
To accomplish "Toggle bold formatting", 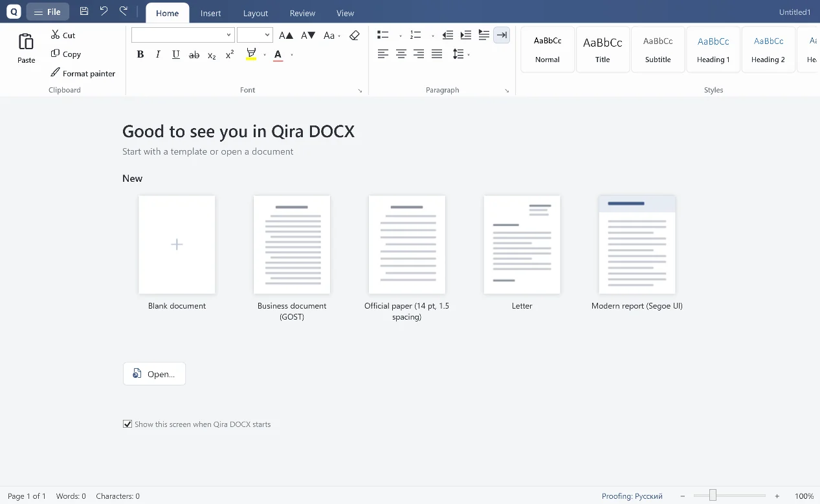I will (140, 55).
